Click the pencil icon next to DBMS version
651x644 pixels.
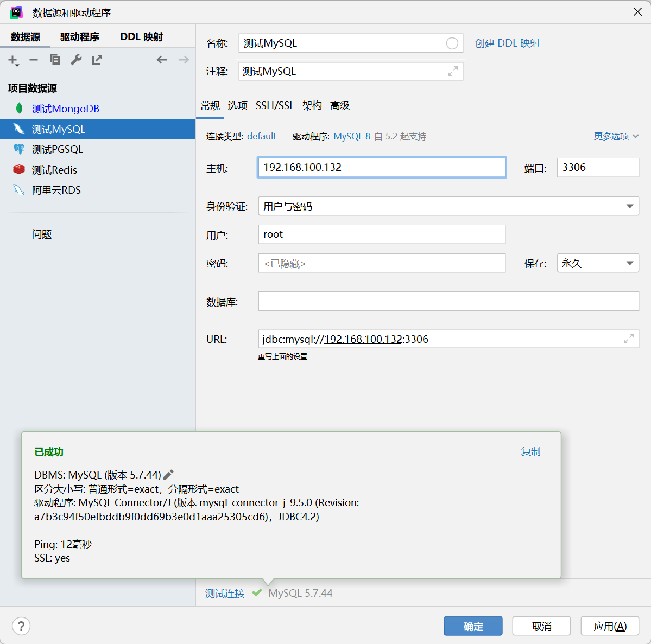[x=168, y=475]
